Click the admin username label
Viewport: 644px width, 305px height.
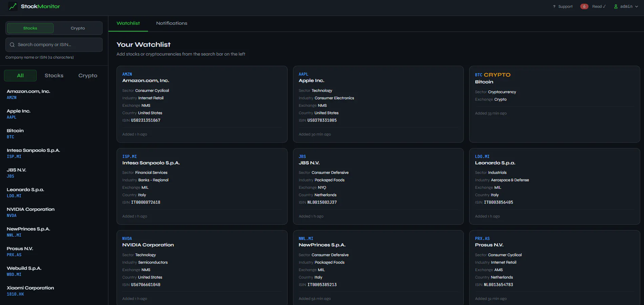point(626,6)
